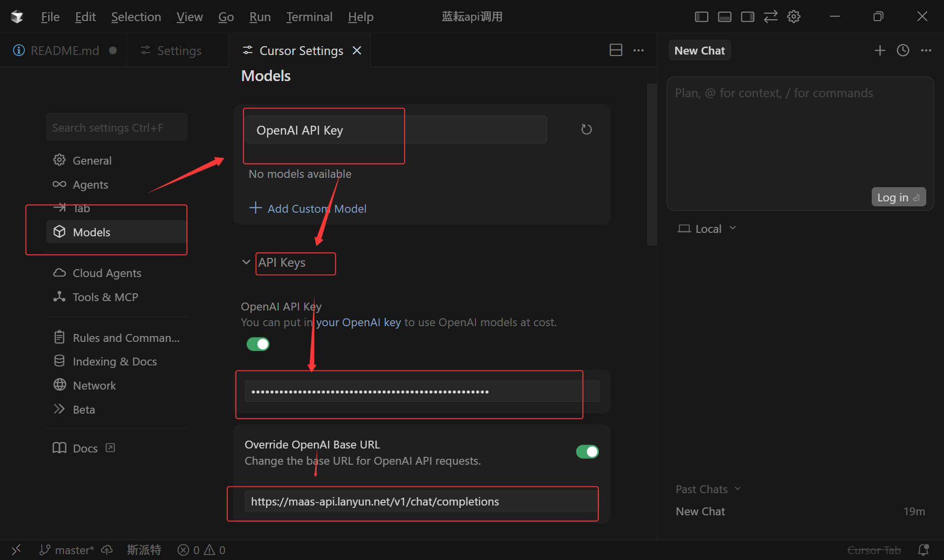
Task: Collapse the API Keys section
Action: pyautogui.click(x=246, y=262)
